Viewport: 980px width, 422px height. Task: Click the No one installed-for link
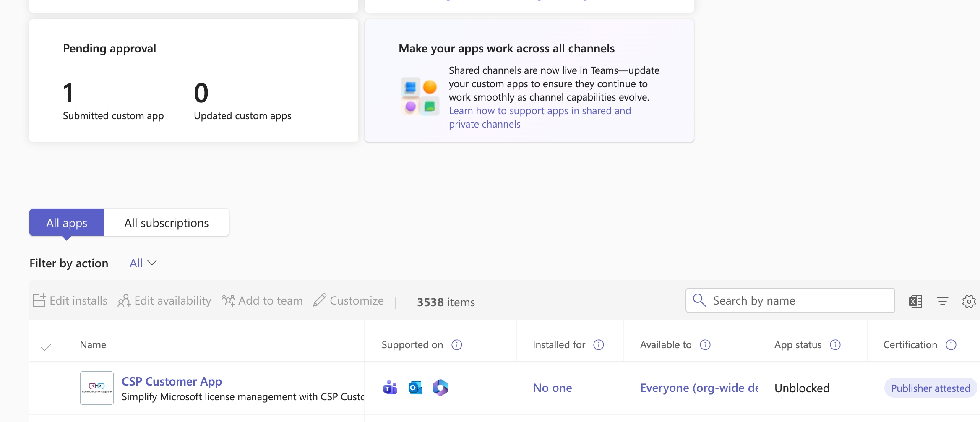pyautogui.click(x=553, y=388)
